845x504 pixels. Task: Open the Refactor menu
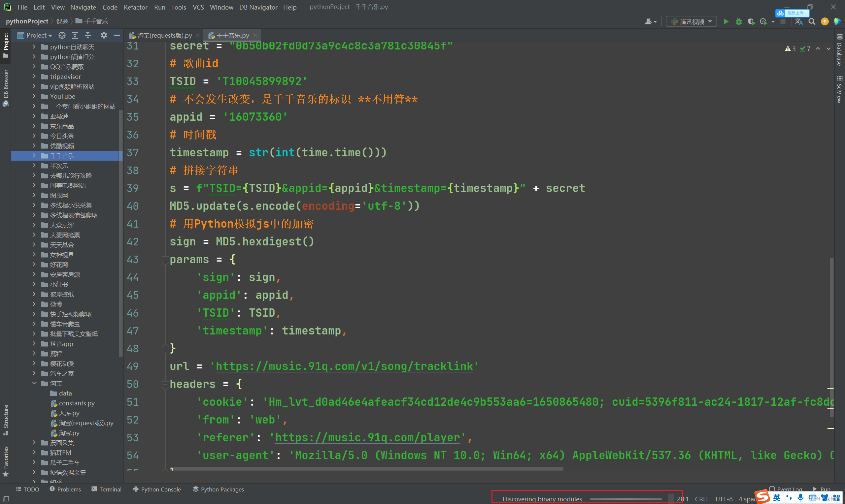point(135,7)
